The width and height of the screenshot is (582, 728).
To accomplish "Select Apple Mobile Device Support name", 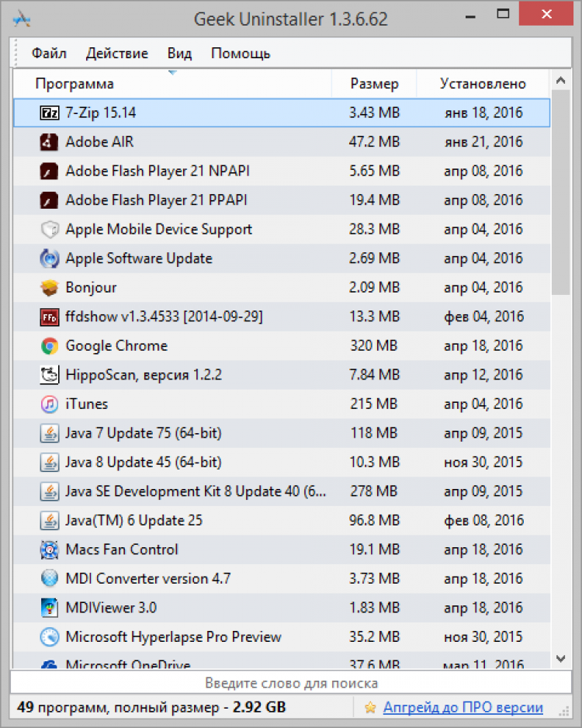I will [x=159, y=230].
